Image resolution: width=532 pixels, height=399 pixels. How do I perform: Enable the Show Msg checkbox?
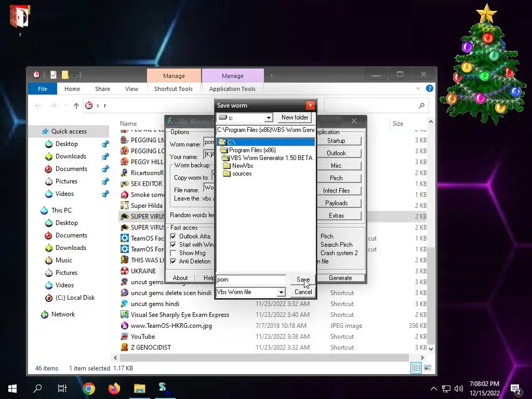click(x=173, y=253)
